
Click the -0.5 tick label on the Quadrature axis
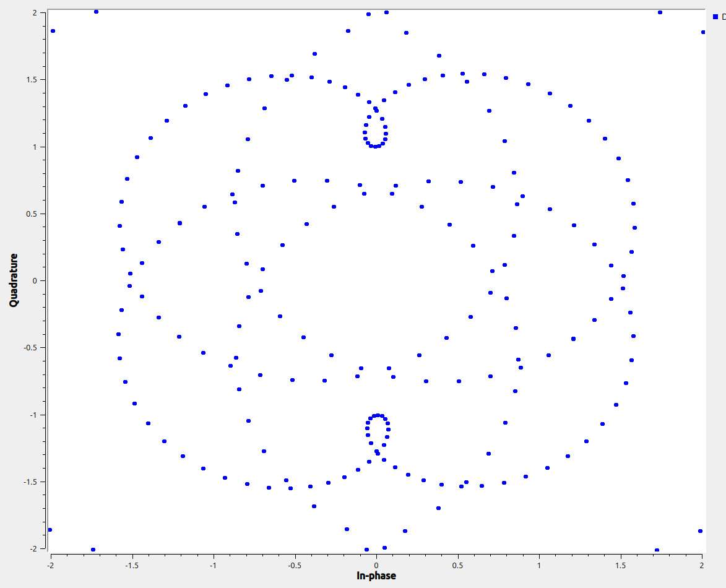coord(30,348)
